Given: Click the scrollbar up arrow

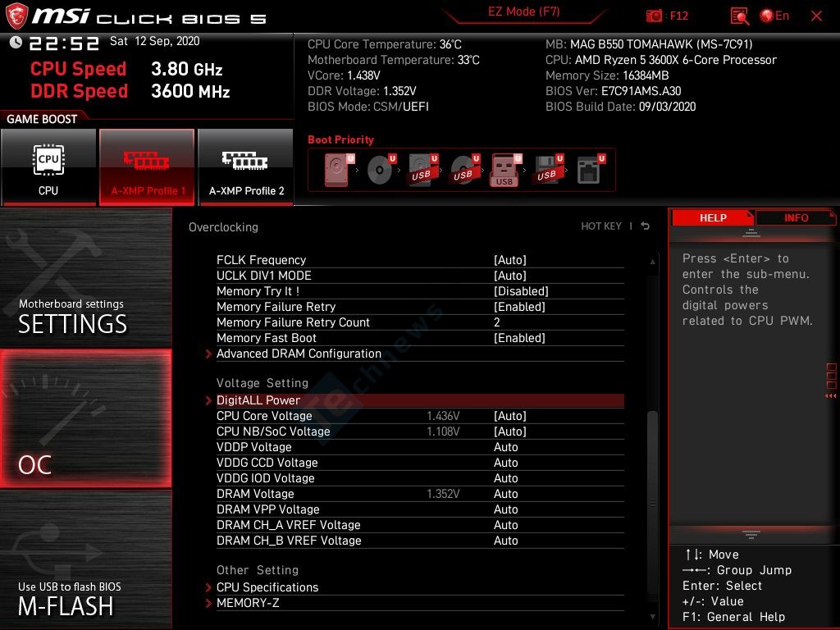Looking at the screenshot, I should point(652,262).
